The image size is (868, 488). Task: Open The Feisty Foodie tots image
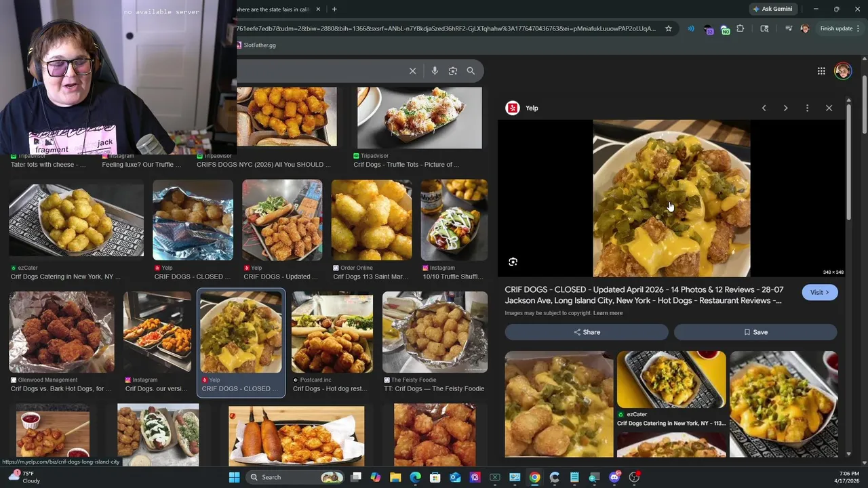pyautogui.click(x=435, y=332)
